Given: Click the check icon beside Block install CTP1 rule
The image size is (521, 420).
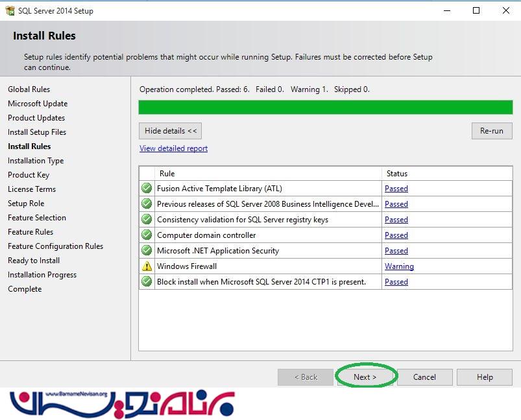Looking at the screenshot, I should (x=147, y=281).
